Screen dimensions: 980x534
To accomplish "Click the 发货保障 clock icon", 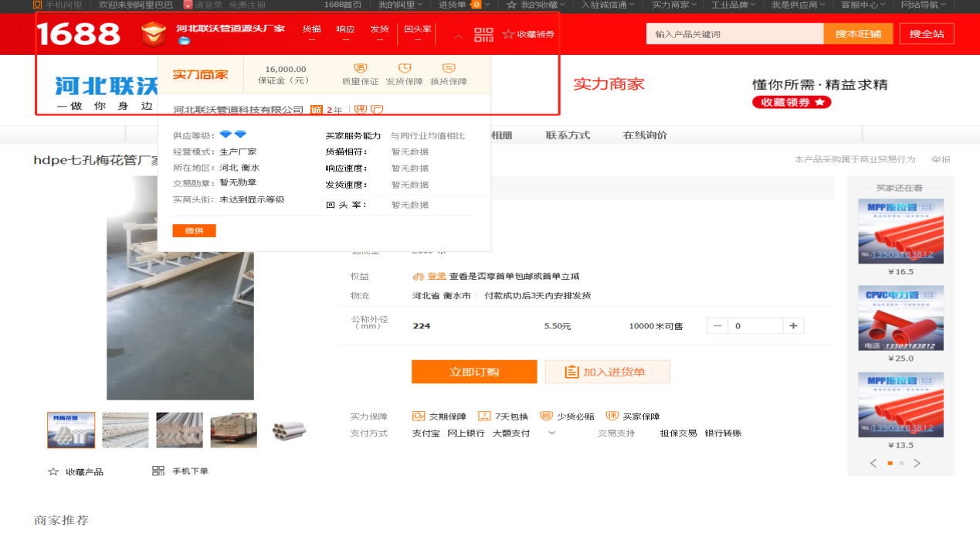I will [404, 68].
